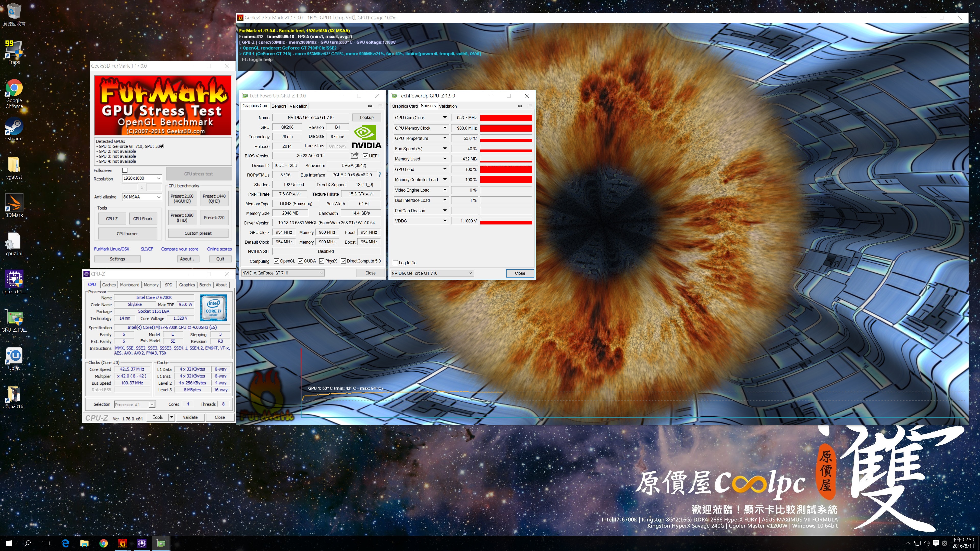Click the Lookup button in GPU-Z

click(x=367, y=118)
